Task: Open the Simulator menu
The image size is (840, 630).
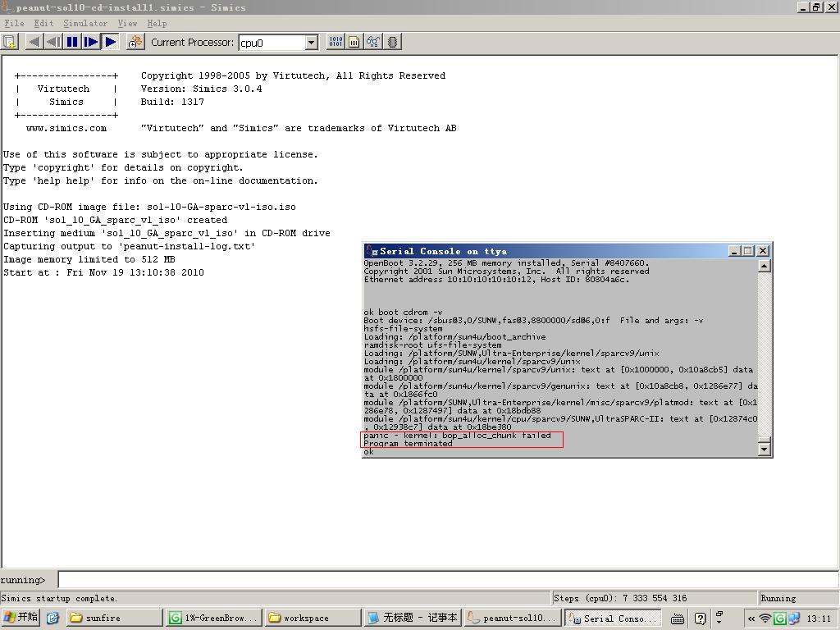Action: click(85, 23)
